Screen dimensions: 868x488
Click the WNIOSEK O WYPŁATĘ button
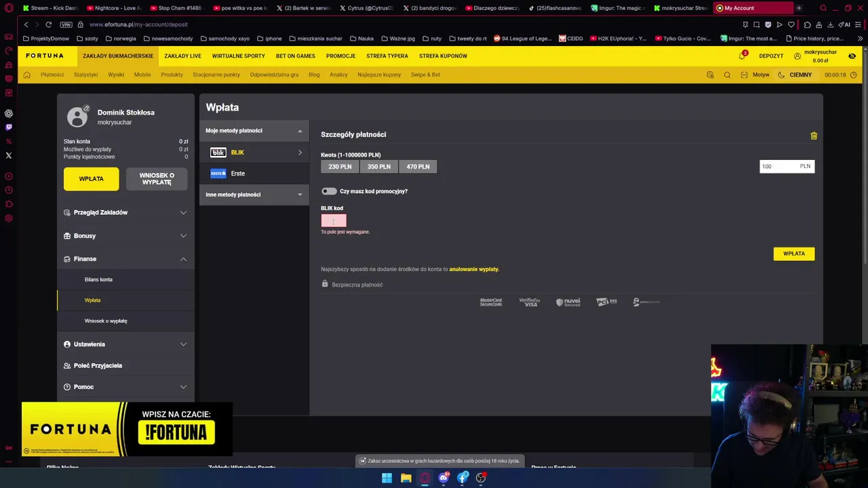point(157,179)
